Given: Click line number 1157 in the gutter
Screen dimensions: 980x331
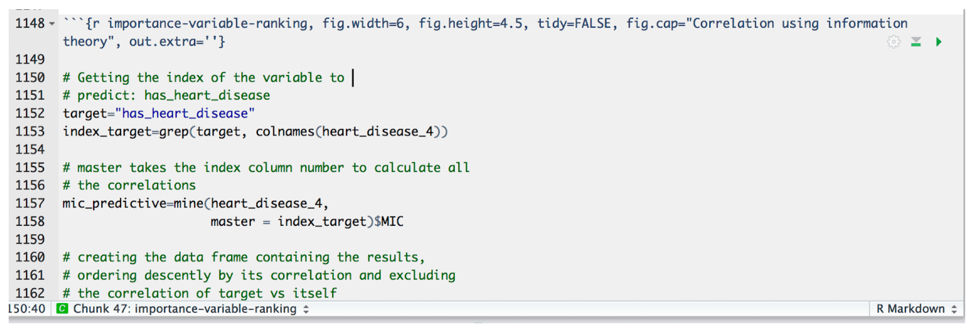Looking at the screenshot, I should point(30,203).
